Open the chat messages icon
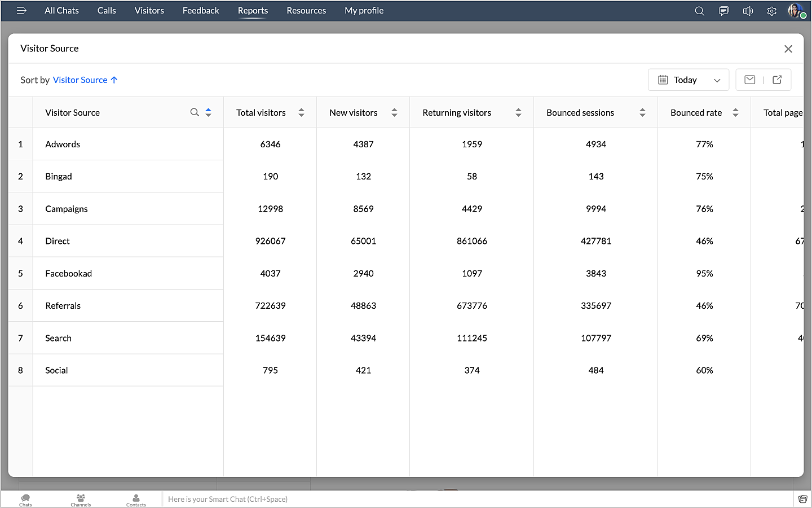Screen dimensions: 812x508 [723, 11]
